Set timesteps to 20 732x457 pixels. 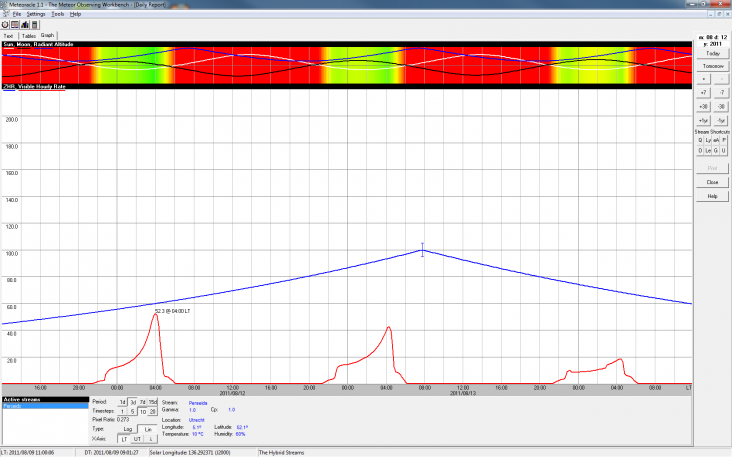tap(153, 411)
